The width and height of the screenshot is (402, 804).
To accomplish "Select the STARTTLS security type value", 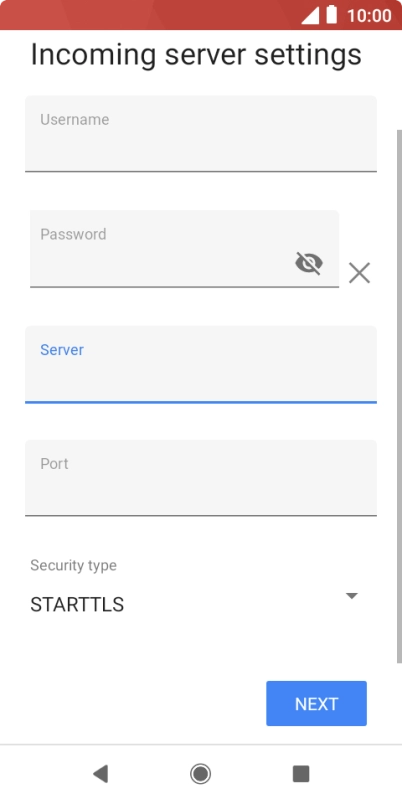I will click(x=77, y=605).
